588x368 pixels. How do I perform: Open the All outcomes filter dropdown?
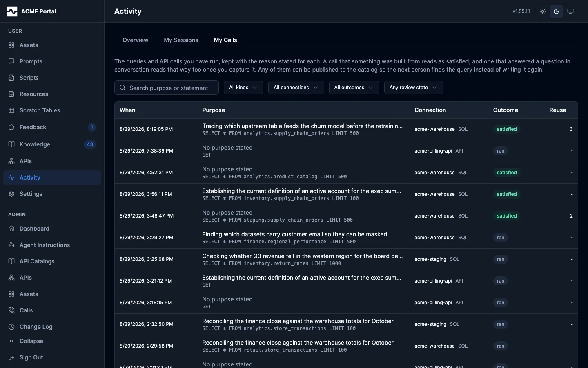(x=354, y=88)
